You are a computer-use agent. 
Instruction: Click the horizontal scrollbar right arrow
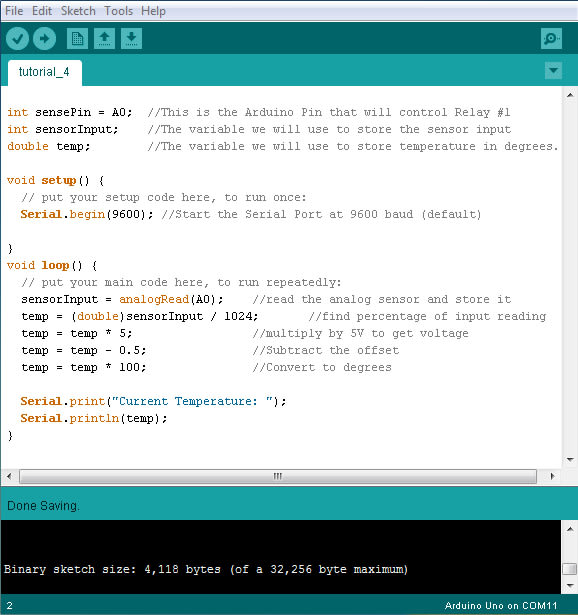[x=552, y=476]
